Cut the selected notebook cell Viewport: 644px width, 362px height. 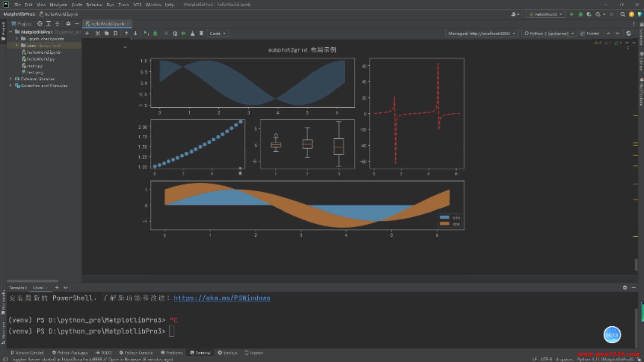tap(98, 33)
